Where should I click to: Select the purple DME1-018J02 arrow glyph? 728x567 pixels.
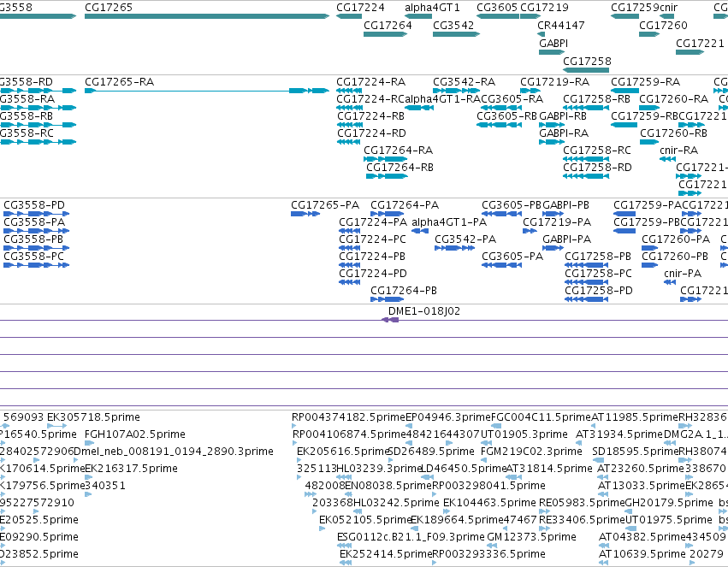click(390, 320)
